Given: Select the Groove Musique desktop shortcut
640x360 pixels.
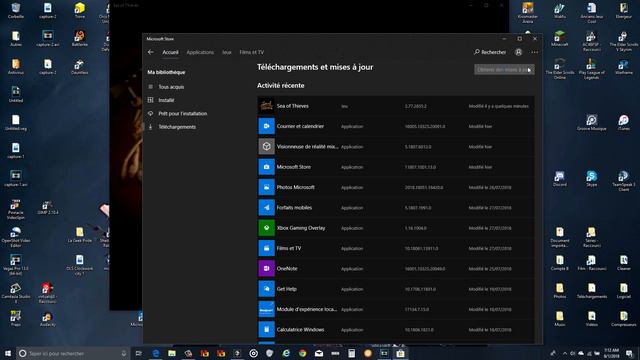Looking at the screenshot, I should (x=591, y=122).
